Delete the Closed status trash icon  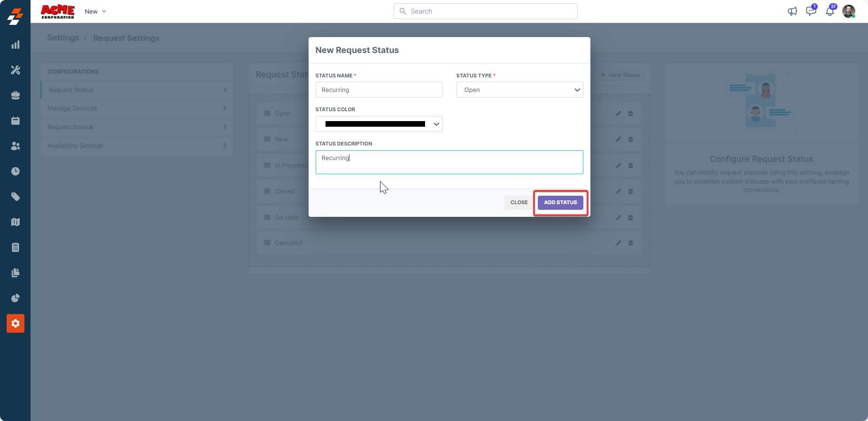coord(631,191)
